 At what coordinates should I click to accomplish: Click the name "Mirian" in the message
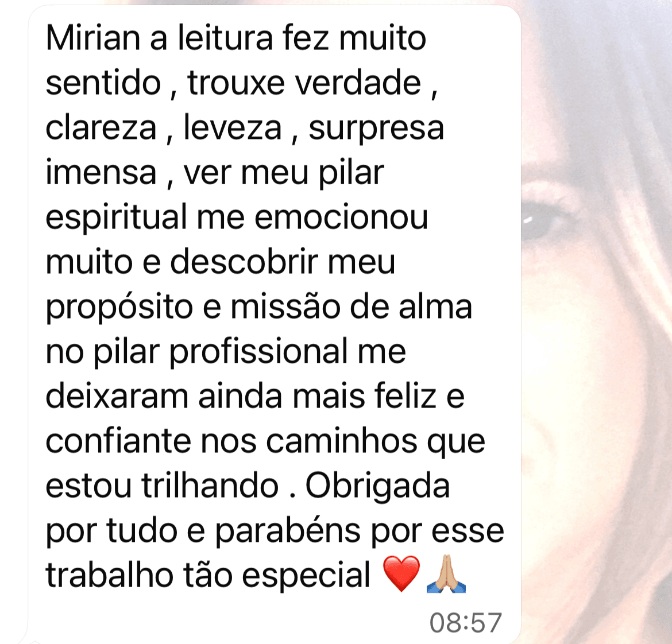[93, 38]
